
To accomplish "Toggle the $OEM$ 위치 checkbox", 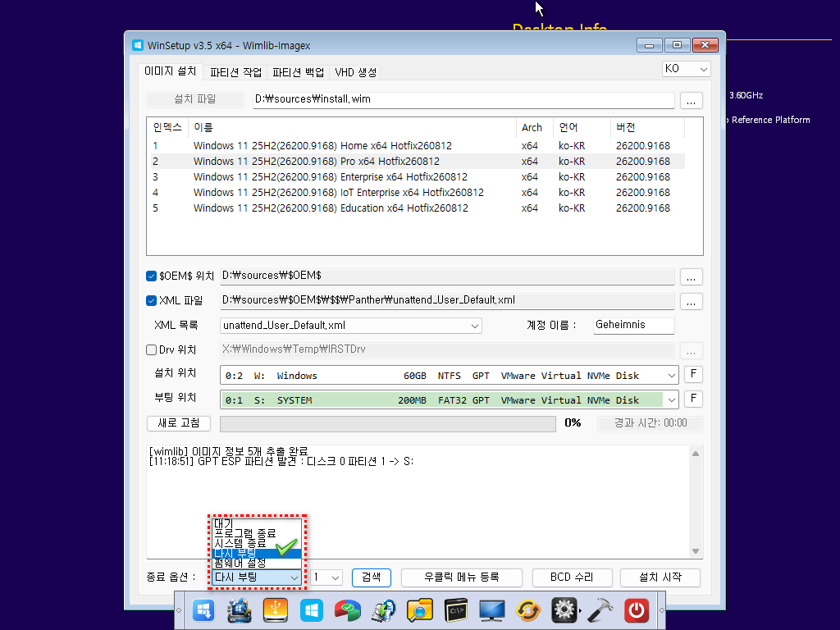I will click(x=151, y=276).
